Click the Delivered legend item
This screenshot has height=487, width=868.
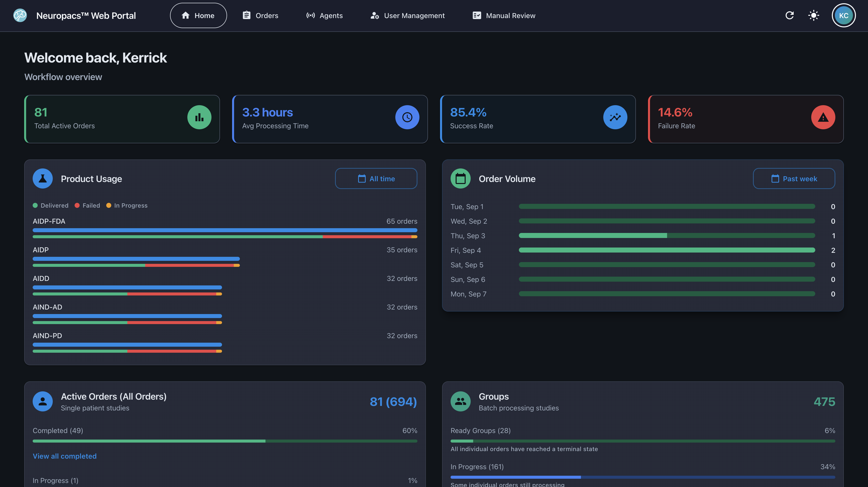[50, 205]
